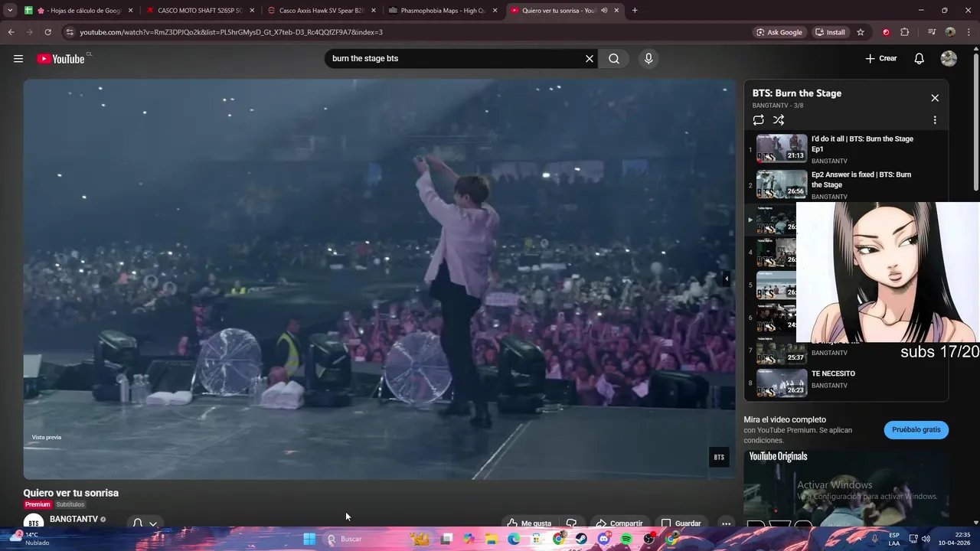Open playlist three-dot options menu

tap(935, 120)
